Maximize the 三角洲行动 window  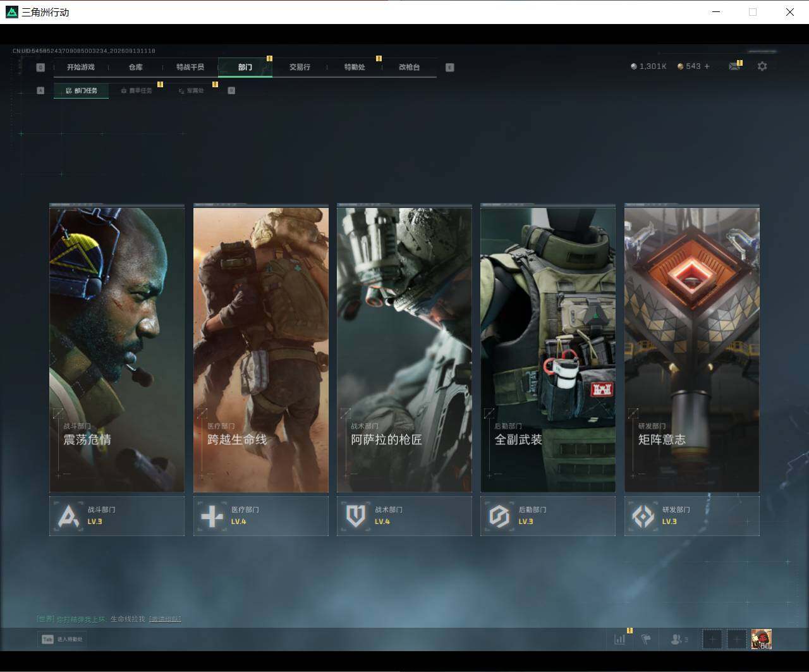(753, 12)
